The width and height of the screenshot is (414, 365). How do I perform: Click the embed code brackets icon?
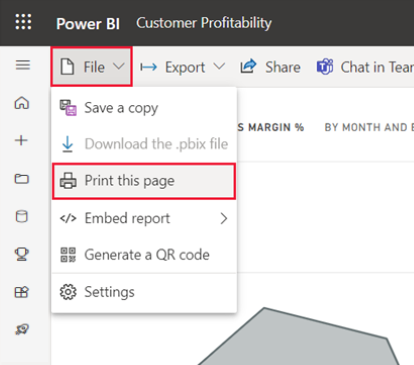click(68, 219)
